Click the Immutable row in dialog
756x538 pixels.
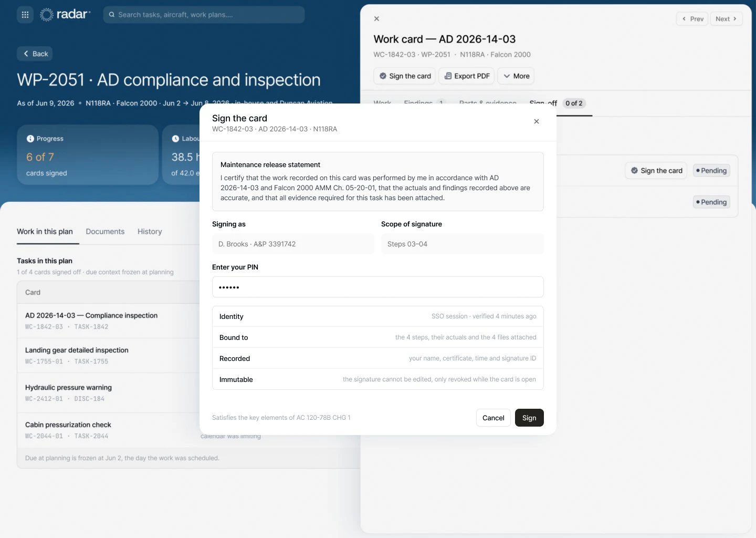click(x=378, y=379)
